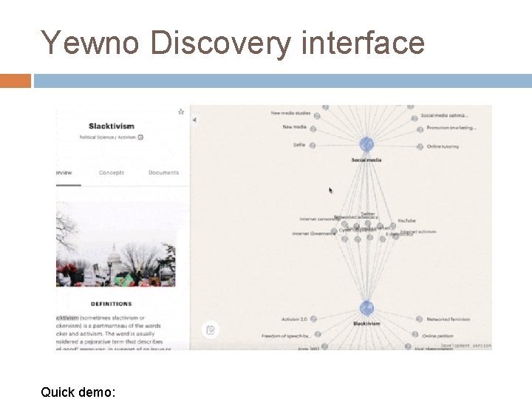532x399 pixels.
Task: Click the Social media node label
Action: (366, 160)
